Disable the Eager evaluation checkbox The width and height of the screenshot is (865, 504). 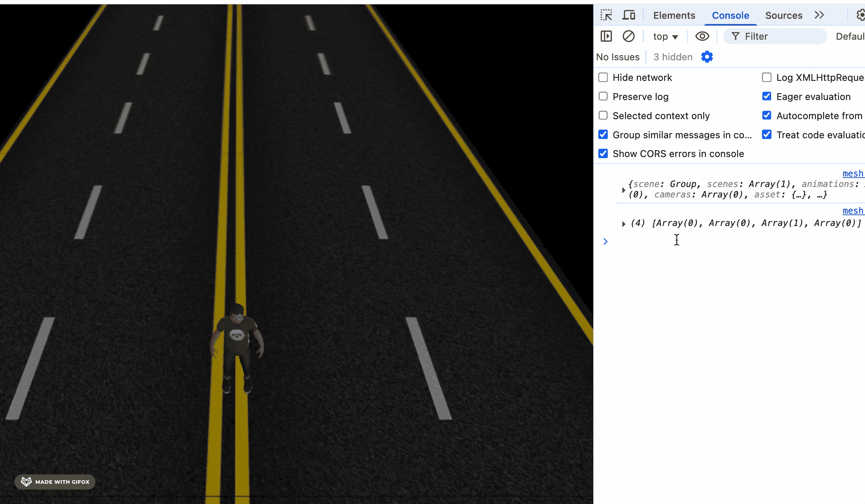tap(767, 96)
